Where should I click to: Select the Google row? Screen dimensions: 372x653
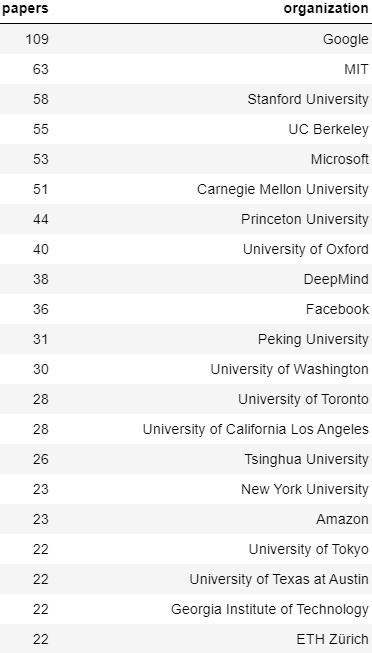pos(186,39)
